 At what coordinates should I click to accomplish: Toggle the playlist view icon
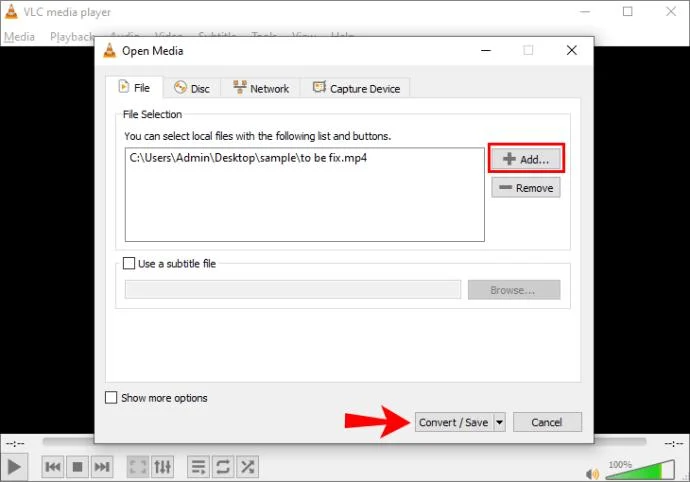(199, 467)
